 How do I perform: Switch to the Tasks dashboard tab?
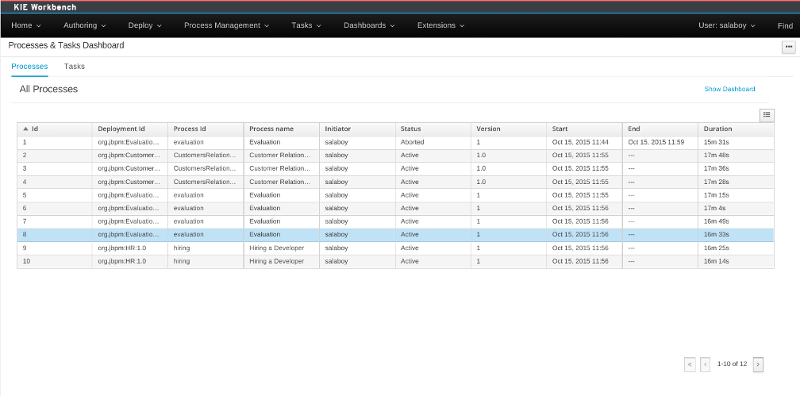[x=74, y=66]
